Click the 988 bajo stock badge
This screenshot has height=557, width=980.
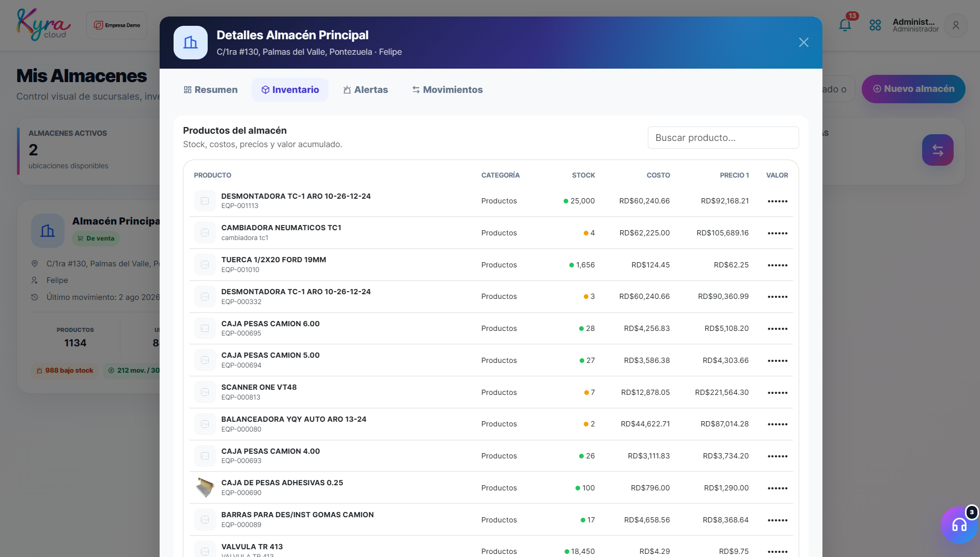coord(65,371)
